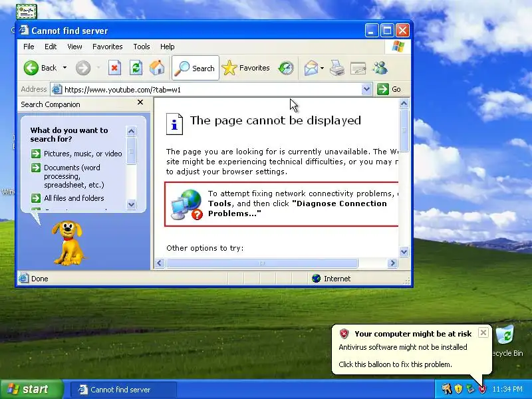
Task: Click the Start button
Action: 32,389
